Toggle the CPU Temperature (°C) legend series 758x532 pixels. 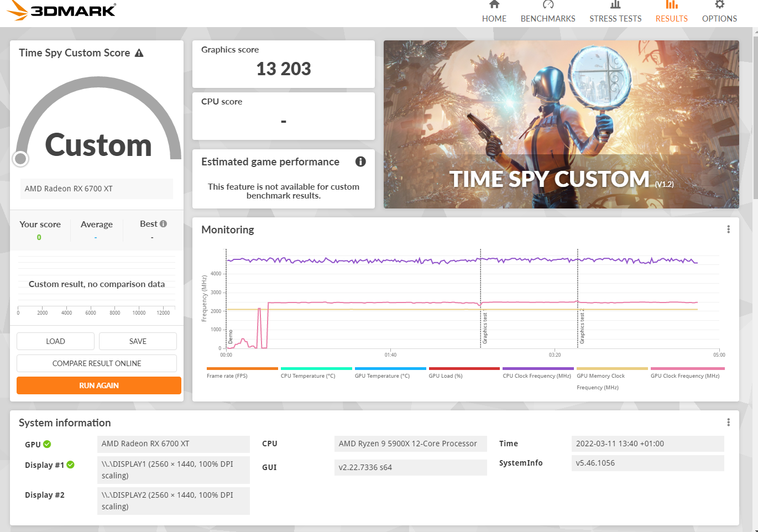point(316,373)
